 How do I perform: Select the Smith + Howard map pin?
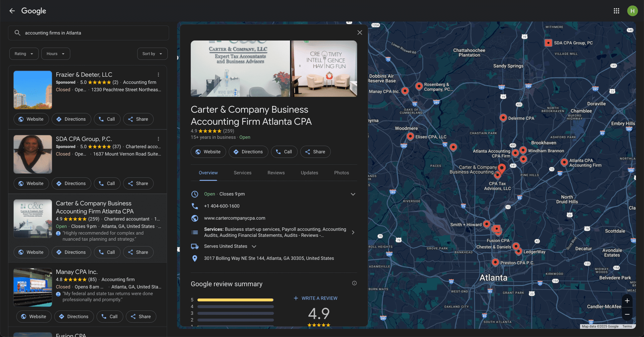click(x=487, y=224)
